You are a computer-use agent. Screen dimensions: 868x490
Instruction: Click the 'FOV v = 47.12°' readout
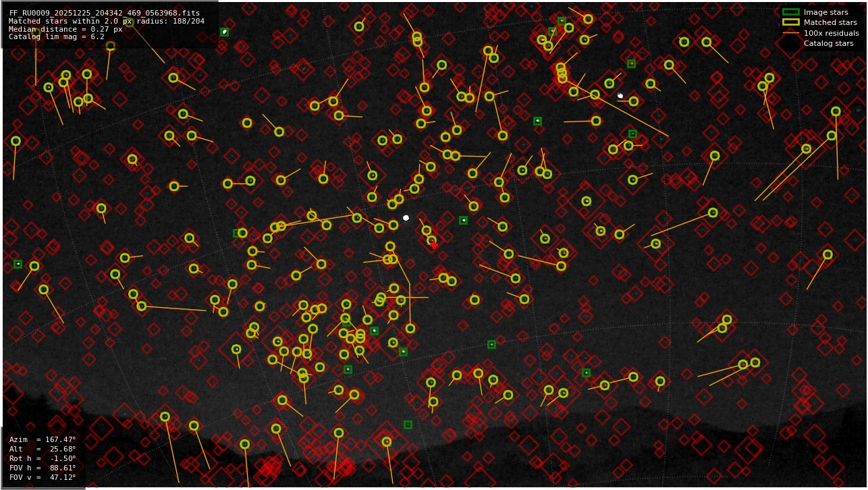click(x=43, y=477)
